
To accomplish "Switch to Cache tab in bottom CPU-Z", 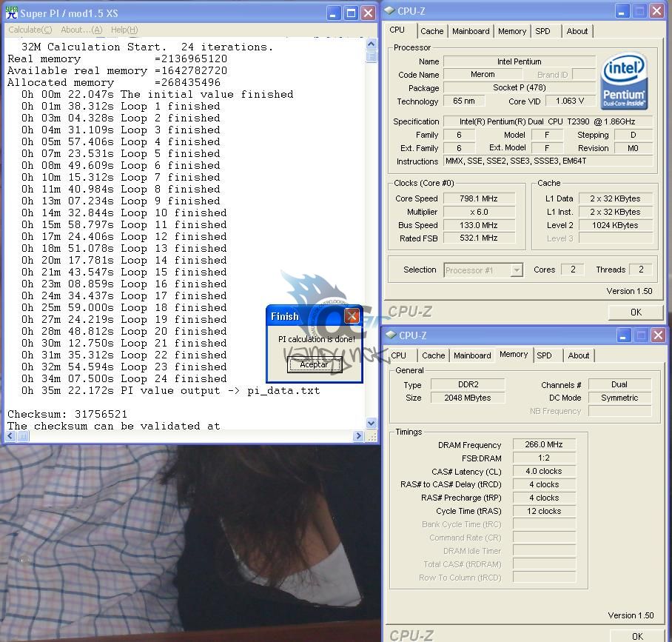I will [433, 355].
